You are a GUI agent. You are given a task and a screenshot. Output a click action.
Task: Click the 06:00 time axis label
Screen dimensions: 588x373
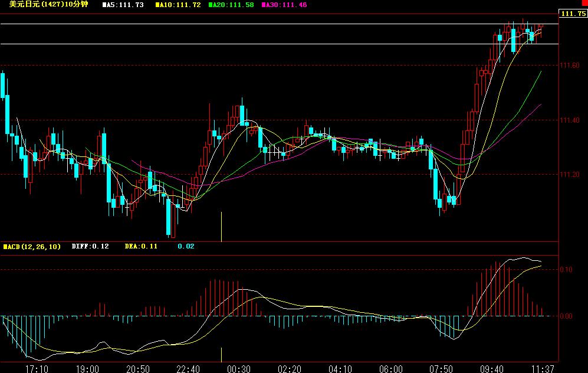391,369
